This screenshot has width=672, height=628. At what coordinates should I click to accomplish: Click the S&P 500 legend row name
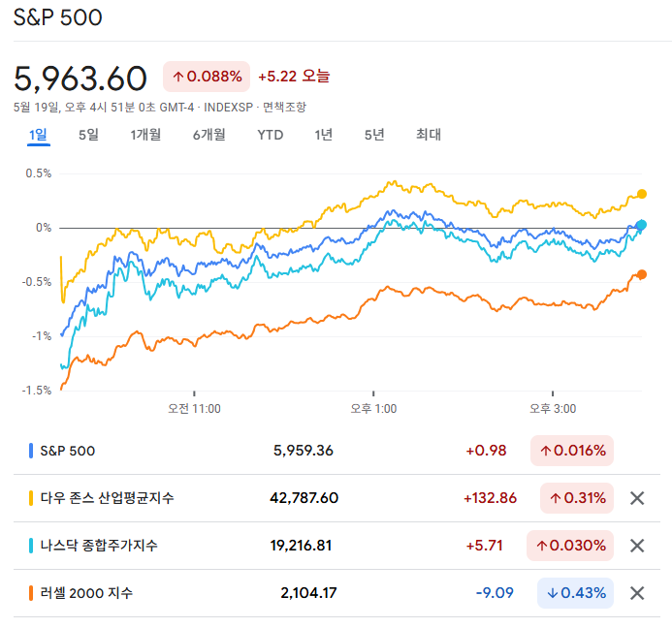pos(68,451)
